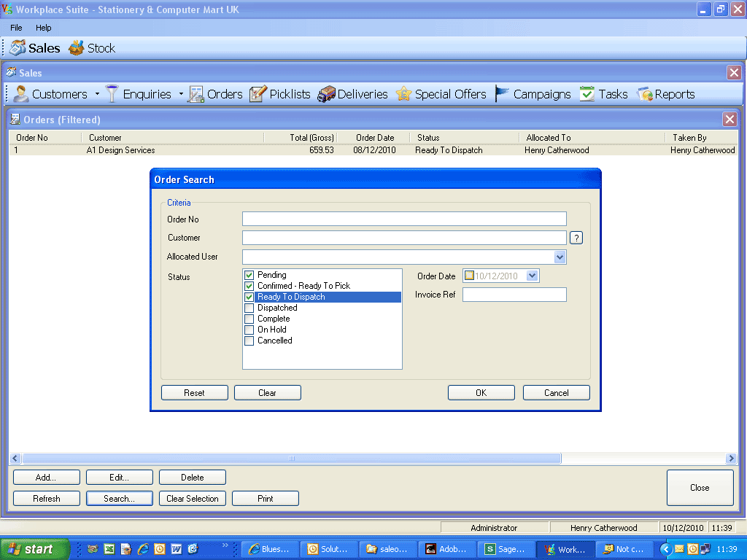Print the orders list

tap(265, 499)
